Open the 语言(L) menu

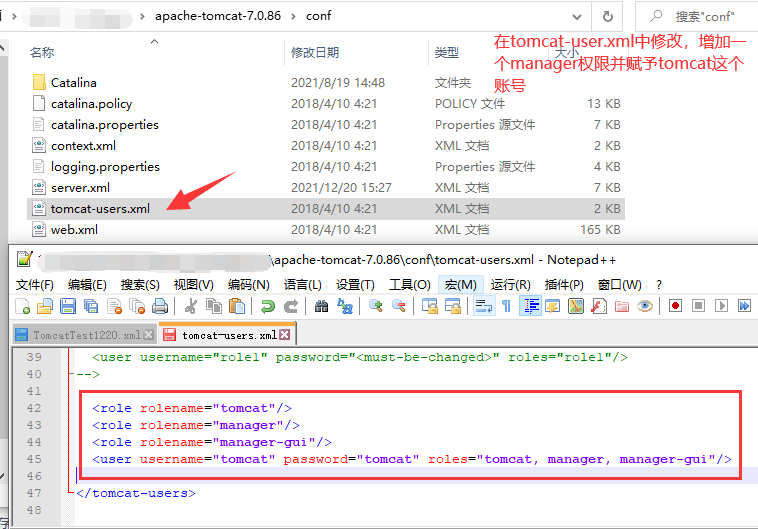[303, 285]
